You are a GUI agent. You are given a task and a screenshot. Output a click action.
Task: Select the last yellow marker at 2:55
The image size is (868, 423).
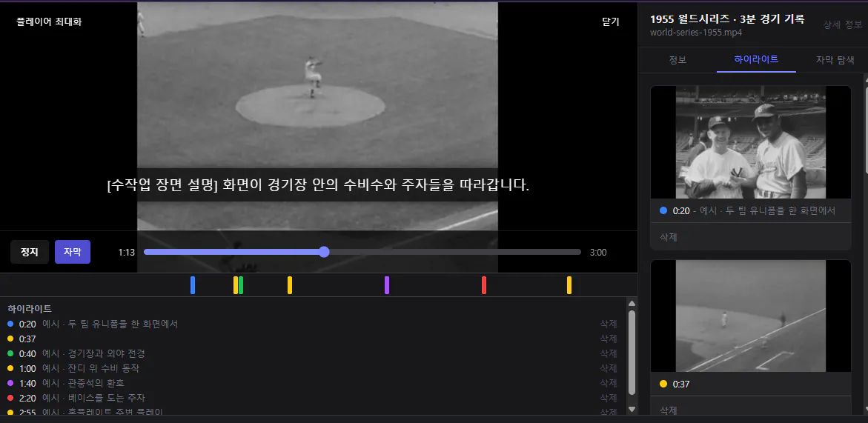pyautogui.click(x=569, y=285)
